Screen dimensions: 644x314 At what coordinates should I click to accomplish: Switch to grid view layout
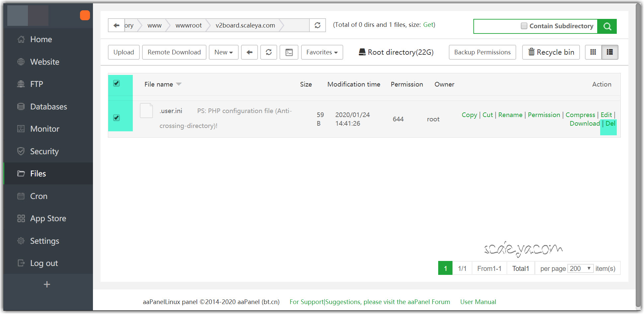(593, 52)
